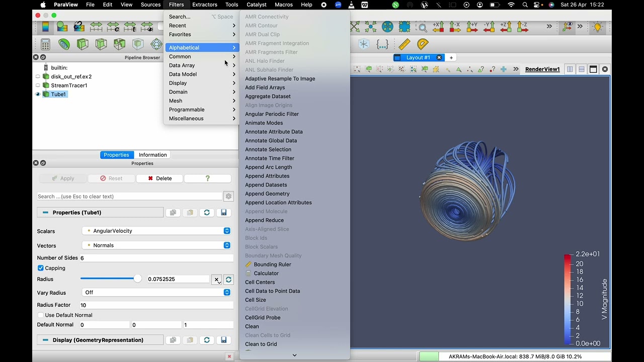Click the Calculator filter toolbar icon
This screenshot has width=644, height=362.
(x=45, y=44)
